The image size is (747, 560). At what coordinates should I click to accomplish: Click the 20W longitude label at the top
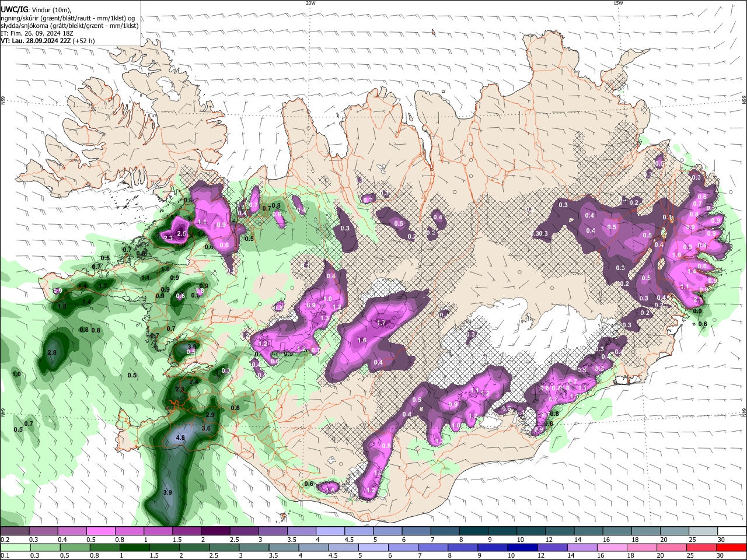(x=310, y=3)
